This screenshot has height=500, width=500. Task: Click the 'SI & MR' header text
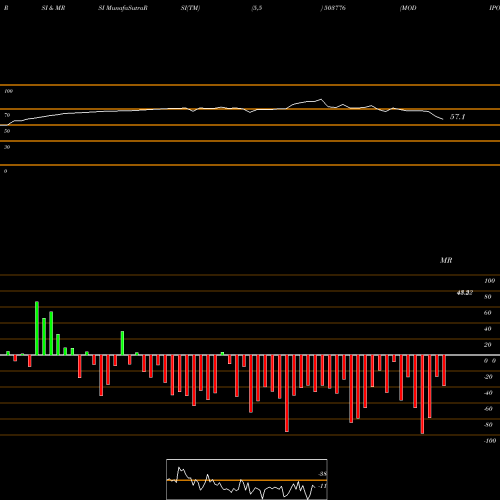53,8
